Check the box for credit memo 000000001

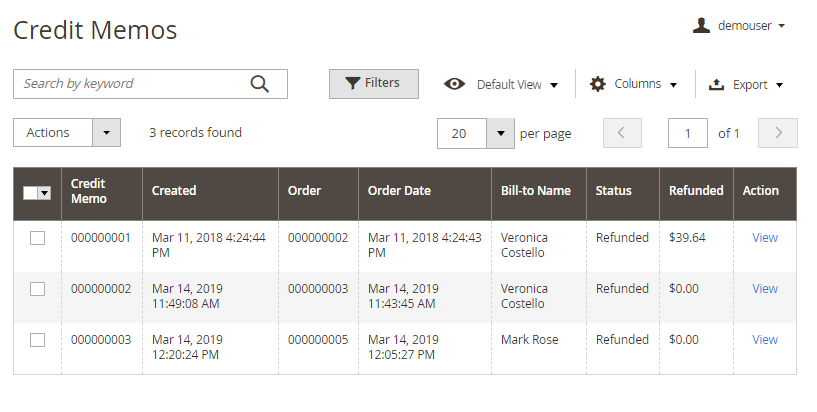click(37, 238)
